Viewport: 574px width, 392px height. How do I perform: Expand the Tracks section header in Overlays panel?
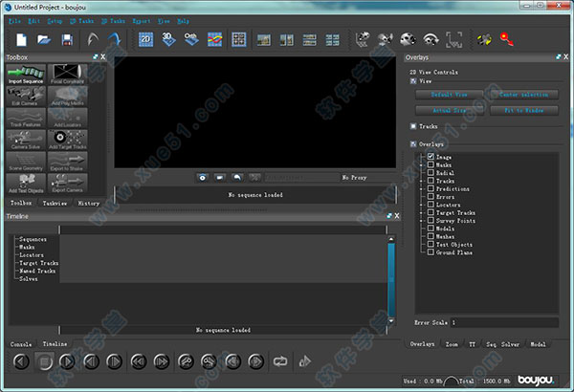[x=413, y=126]
